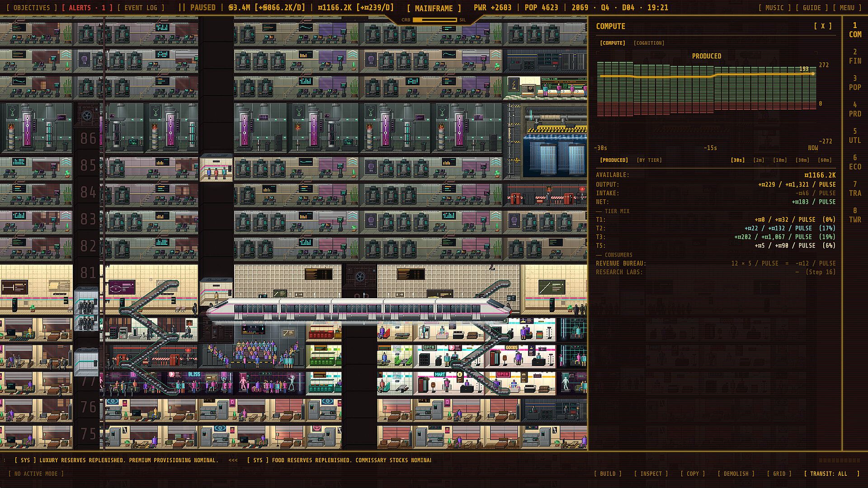Screen dimensions: 868x488
Task: Click the Available ¤1166.2K row in the panel
Action: tap(716, 175)
